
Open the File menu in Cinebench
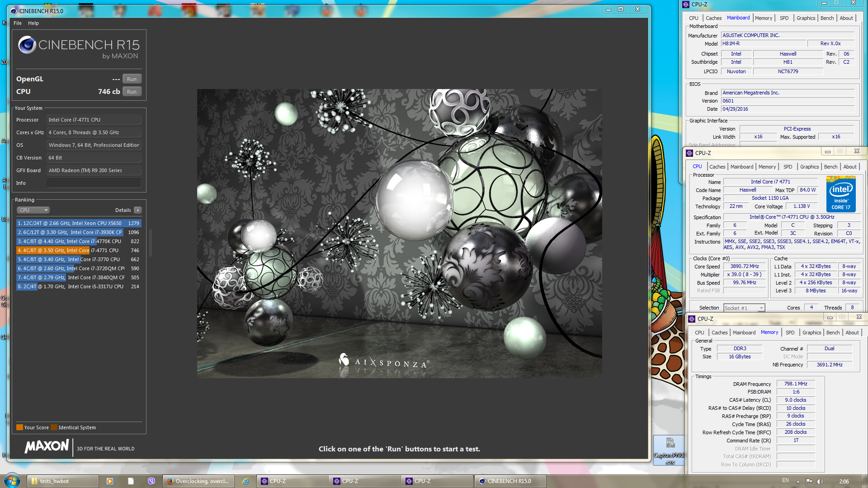click(x=18, y=23)
